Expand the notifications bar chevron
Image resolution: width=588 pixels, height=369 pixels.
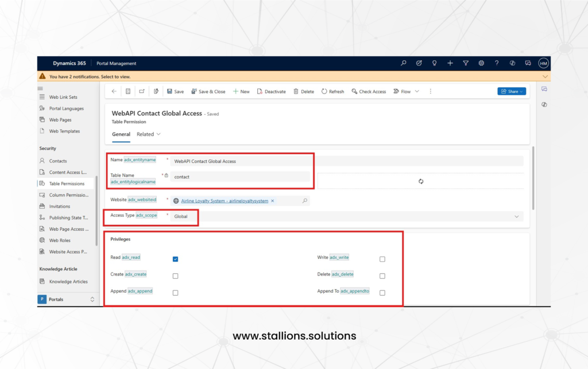[545, 76]
